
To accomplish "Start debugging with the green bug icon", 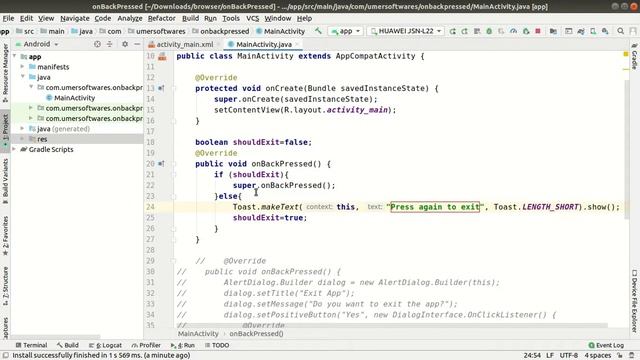I will (x=489, y=31).
